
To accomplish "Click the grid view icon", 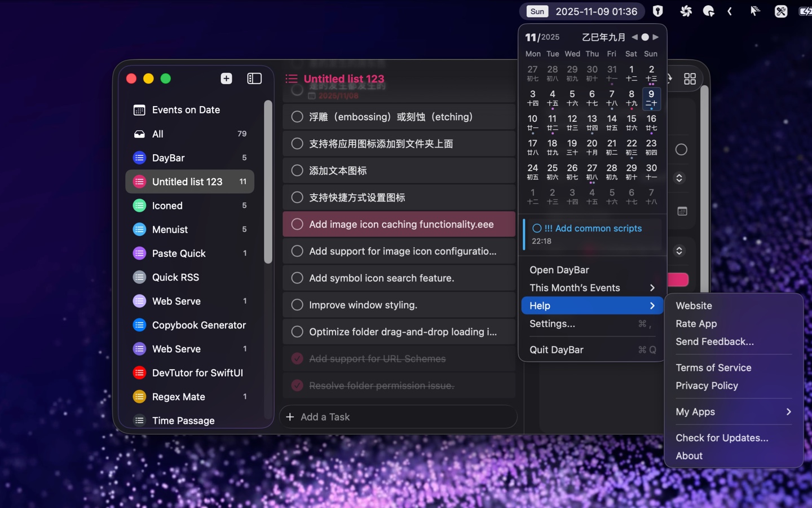I will click(x=690, y=78).
